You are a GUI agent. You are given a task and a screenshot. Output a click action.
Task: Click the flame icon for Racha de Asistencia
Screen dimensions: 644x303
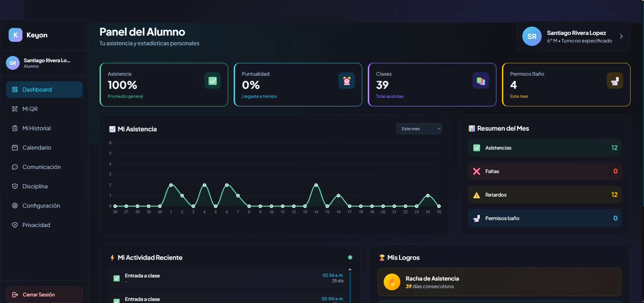(x=392, y=282)
